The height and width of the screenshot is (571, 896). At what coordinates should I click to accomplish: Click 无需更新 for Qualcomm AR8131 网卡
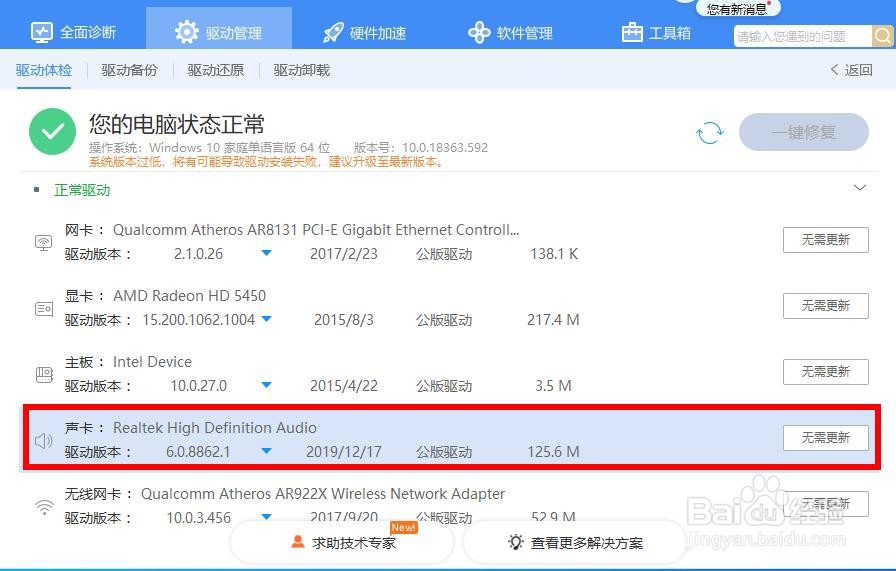(826, 240)
